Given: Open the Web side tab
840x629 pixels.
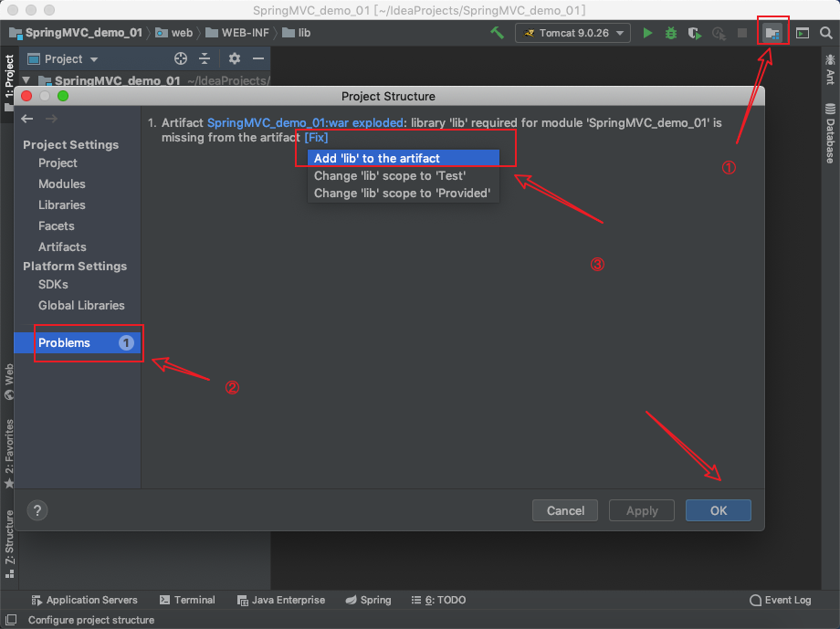Looking at the screenshot, I should click(x=9, y=382).
